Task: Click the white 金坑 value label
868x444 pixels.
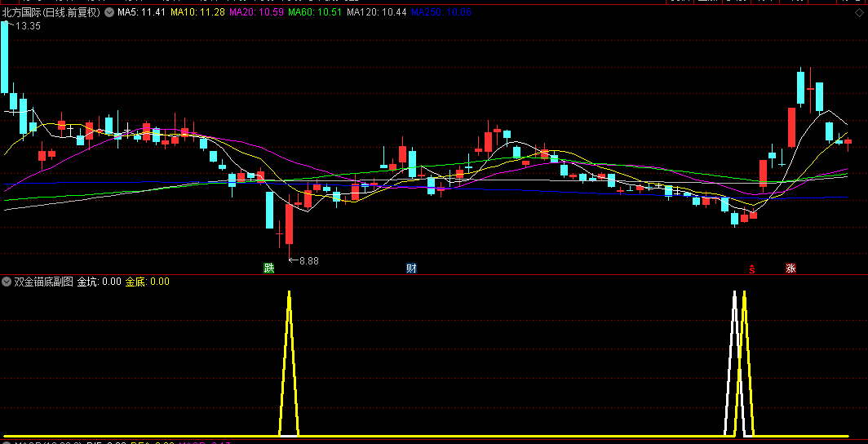Action: pos(99,282)
